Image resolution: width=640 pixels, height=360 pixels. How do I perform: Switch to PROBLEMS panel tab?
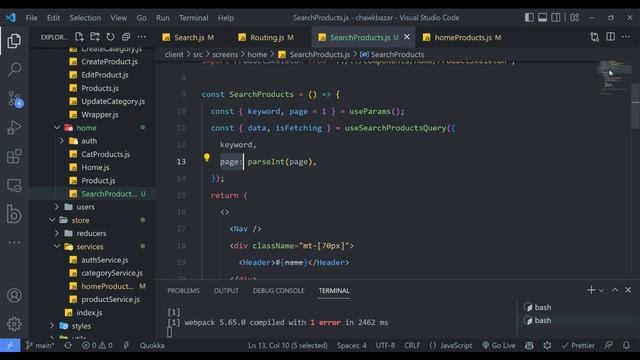[x=183, y=291]
